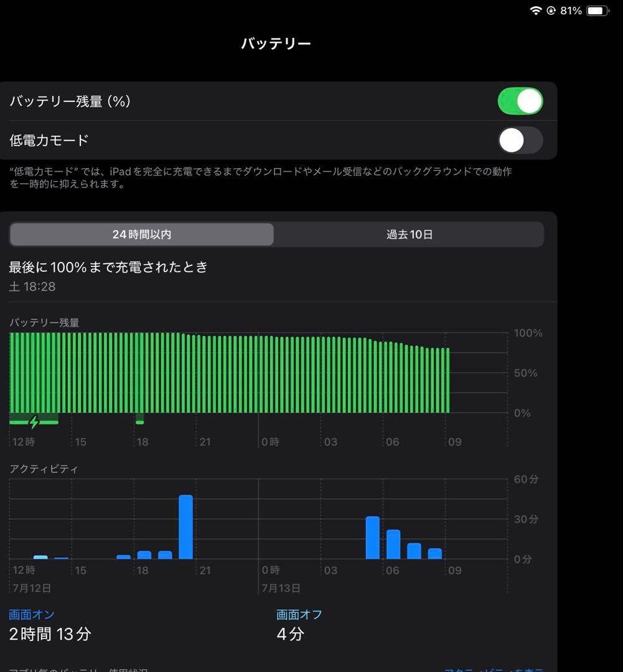
Task: Tap the 画面オフ label
Action: click(296, 614)
